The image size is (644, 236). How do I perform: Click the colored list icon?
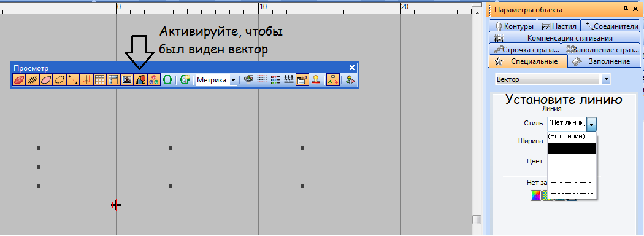[x=275, y=80]
